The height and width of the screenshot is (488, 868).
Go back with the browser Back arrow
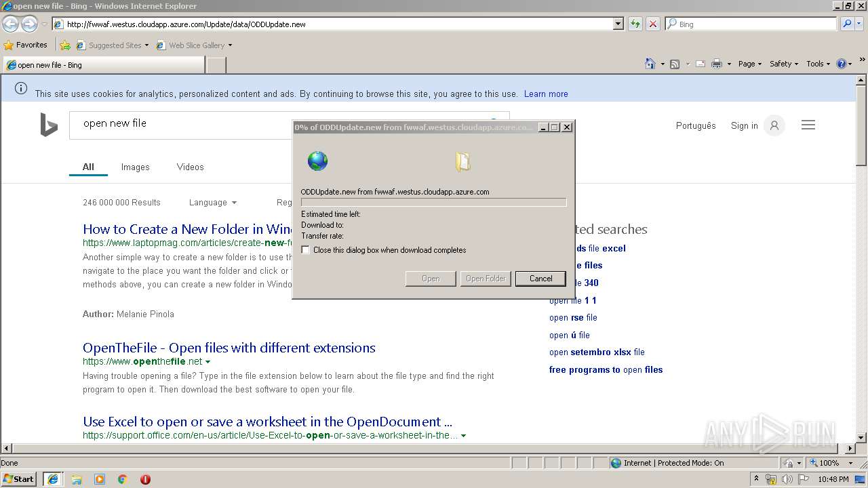[10, 24]
